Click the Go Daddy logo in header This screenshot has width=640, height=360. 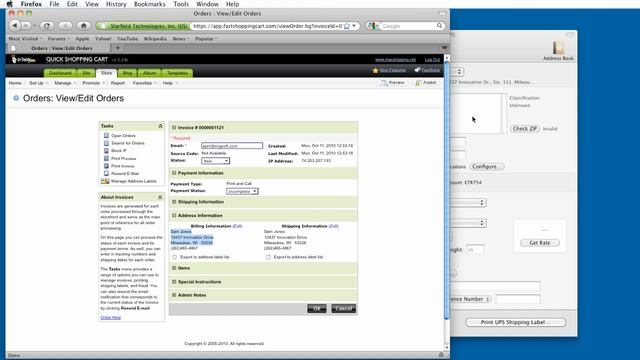coord(23,60)
